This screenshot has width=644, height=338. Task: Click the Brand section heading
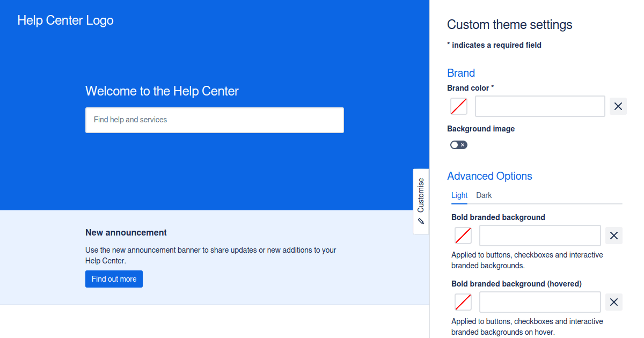click(x=461, y=72)
